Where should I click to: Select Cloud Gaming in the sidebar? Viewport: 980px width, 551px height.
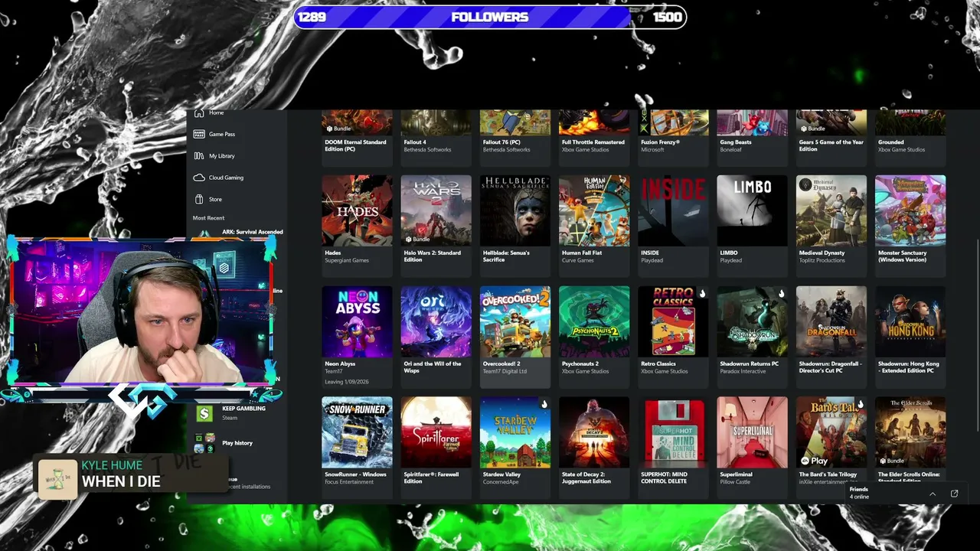(219, 178)
